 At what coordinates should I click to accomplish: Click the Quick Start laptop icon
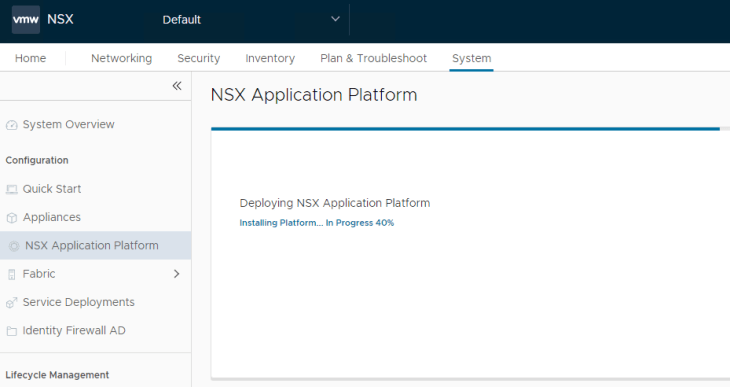click(x=12, y=189)
